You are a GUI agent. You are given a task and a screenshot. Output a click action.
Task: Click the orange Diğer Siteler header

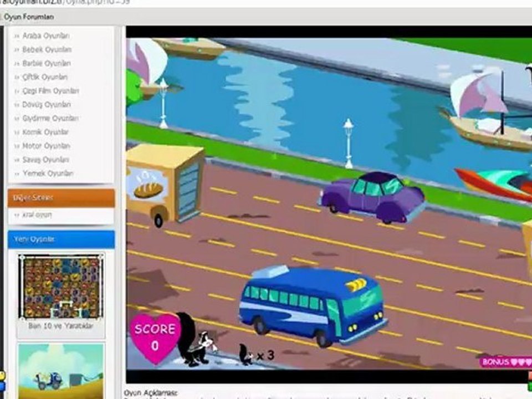pos(61,198)
